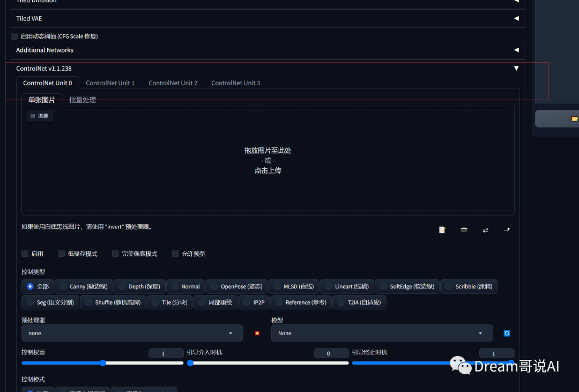Pick the Normal control type

(185, 286)
